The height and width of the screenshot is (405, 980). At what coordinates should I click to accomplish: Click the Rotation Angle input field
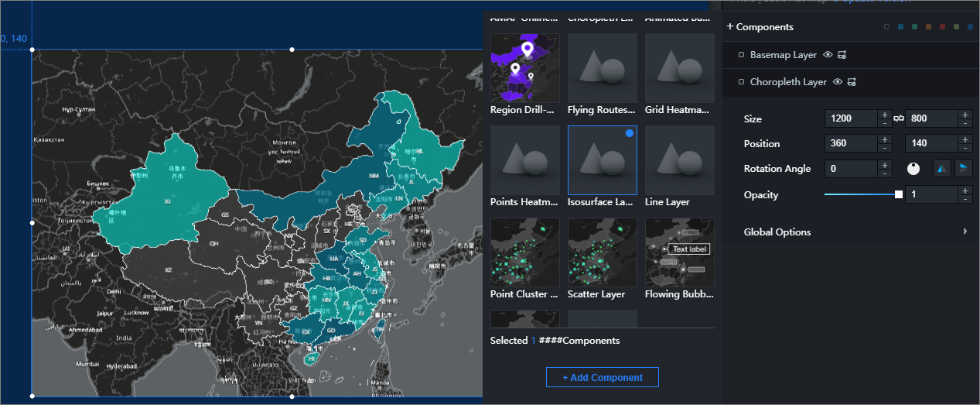(851, 169)
